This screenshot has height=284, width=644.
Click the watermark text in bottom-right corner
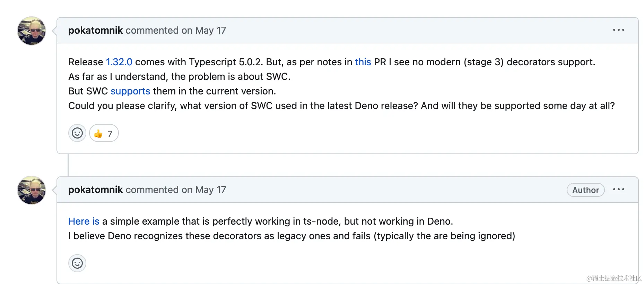(x=613, y=278)
